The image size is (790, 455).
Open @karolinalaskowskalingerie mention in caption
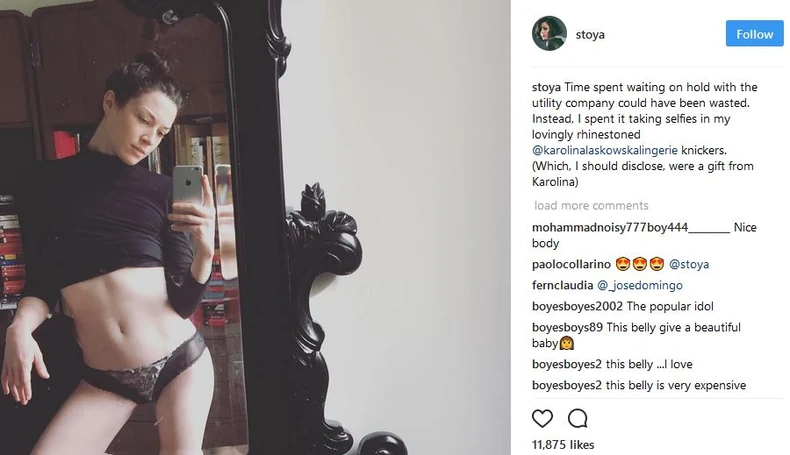tap(605, 150)
